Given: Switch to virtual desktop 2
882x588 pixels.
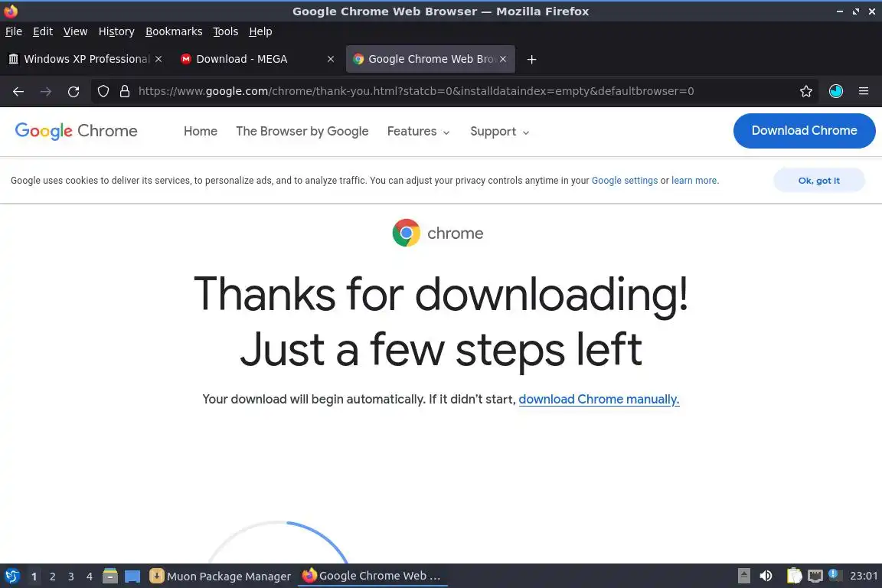Looking at the screenshot, I should (52, 577).
